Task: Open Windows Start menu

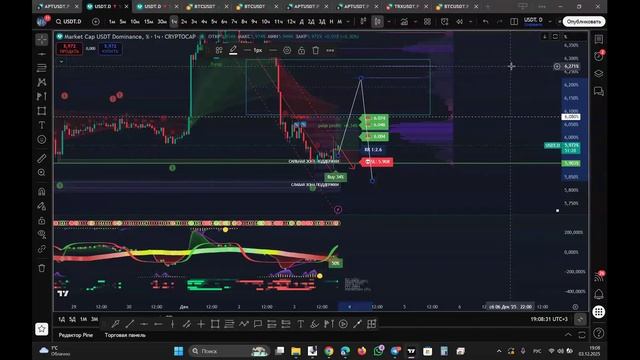Action: (178, 351)
